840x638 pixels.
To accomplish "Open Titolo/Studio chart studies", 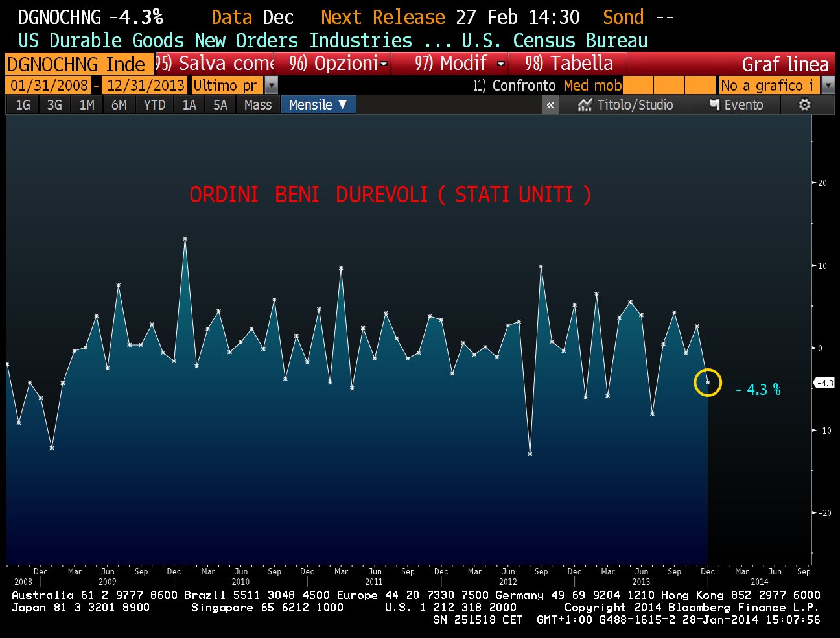I will pyautogui.click(x=626, y=105).
